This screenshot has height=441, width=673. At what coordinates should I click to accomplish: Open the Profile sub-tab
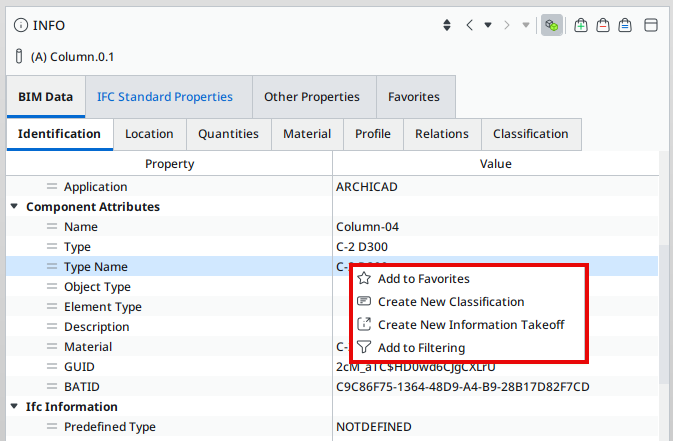coord(373,134)
